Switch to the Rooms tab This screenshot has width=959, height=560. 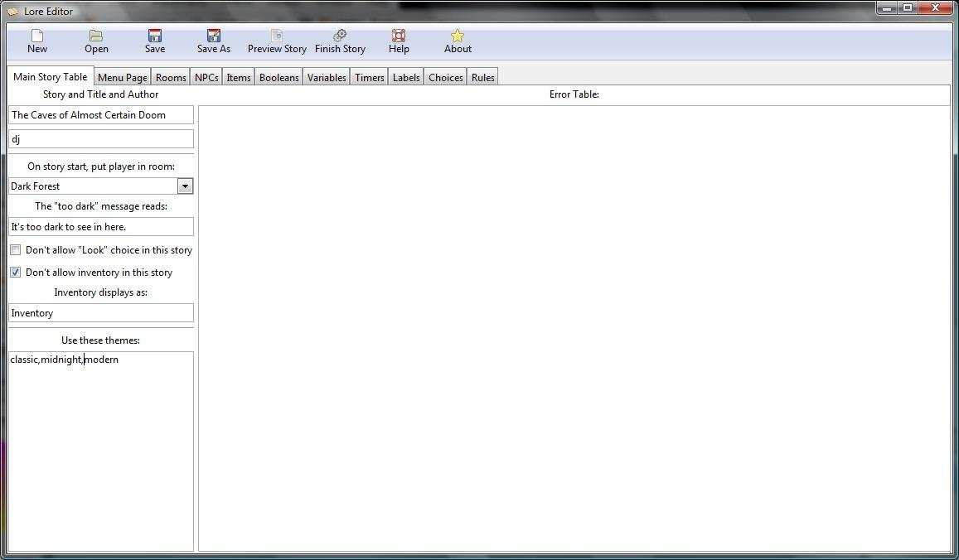tap(170, 76)
